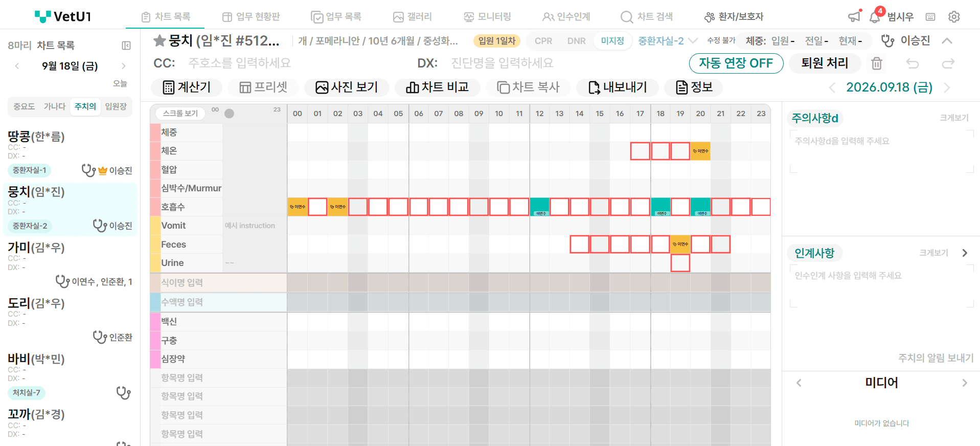The height and width of the screenshot is (446, 980).
Task: Open settings gear icon
Action: [954, 17]
